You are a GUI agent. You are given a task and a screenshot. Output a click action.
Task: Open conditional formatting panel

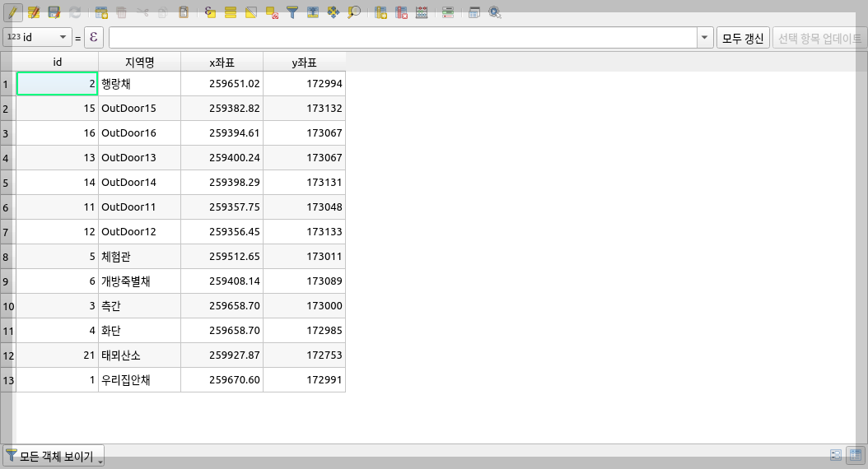tap(448, 12)
